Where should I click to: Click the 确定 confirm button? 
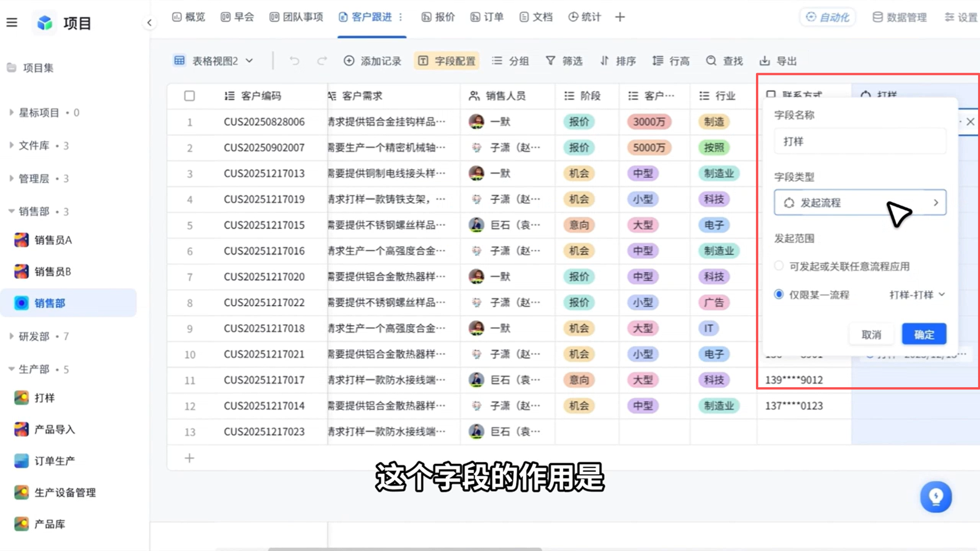click(924, 334)
